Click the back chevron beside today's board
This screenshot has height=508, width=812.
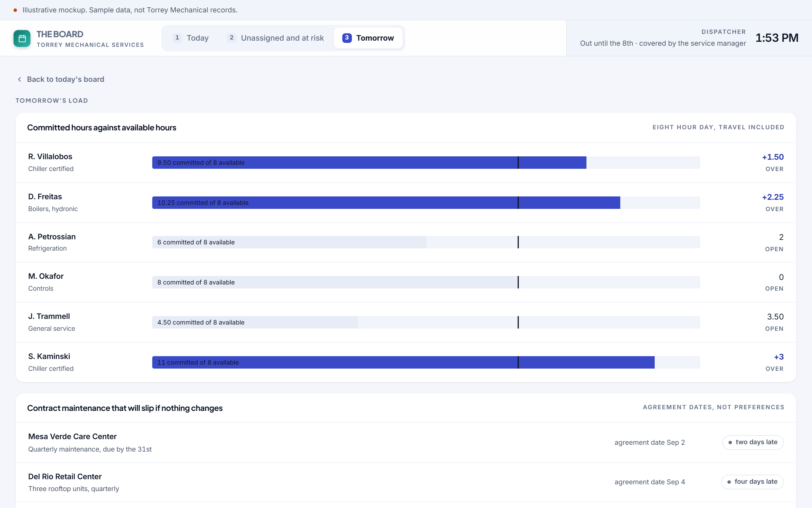click(19, 79)
